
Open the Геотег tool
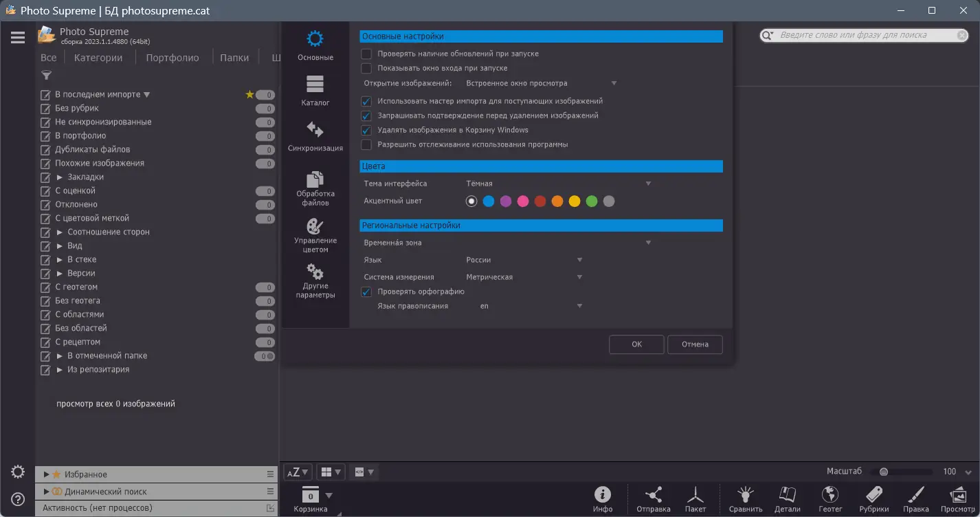click(830, 499)
